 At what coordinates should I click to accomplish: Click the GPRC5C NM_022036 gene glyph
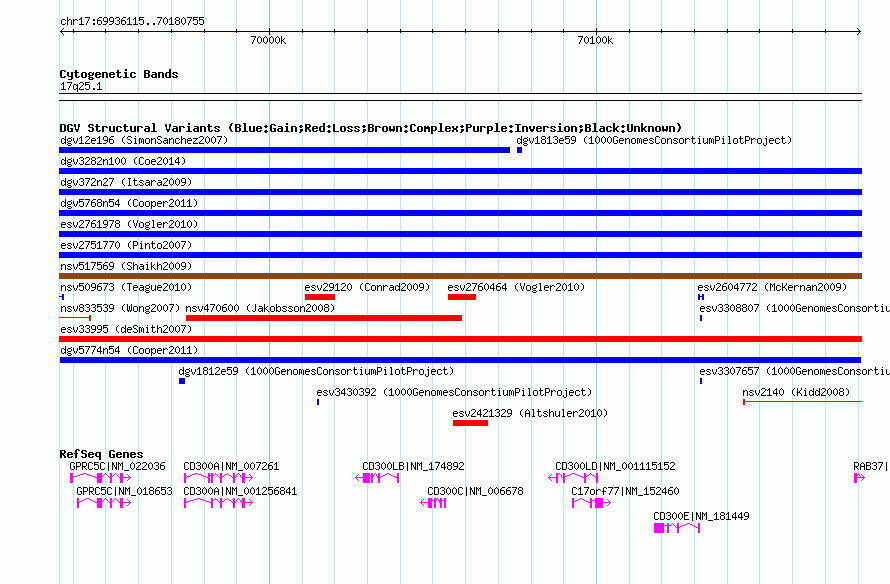tap(100, 478)
